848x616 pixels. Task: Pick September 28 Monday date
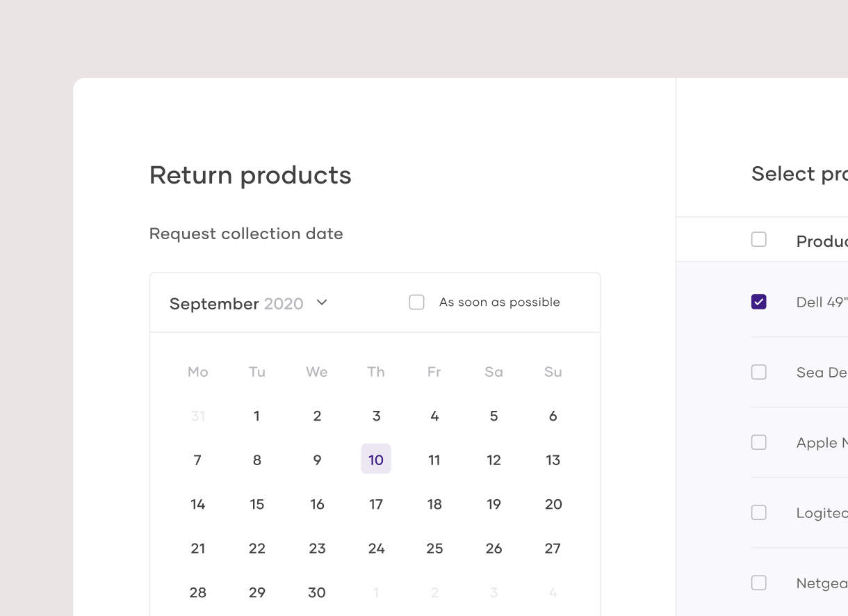coord(198,592)
